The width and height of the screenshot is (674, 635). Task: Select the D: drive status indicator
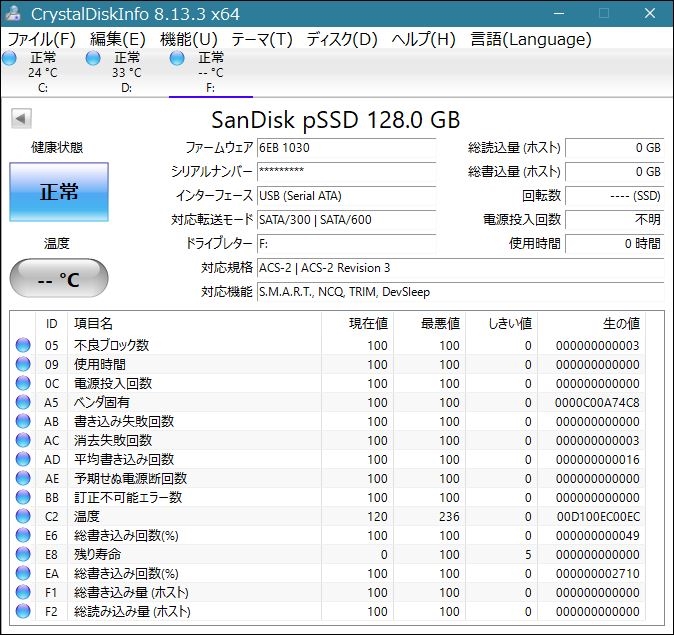point(93,58)
